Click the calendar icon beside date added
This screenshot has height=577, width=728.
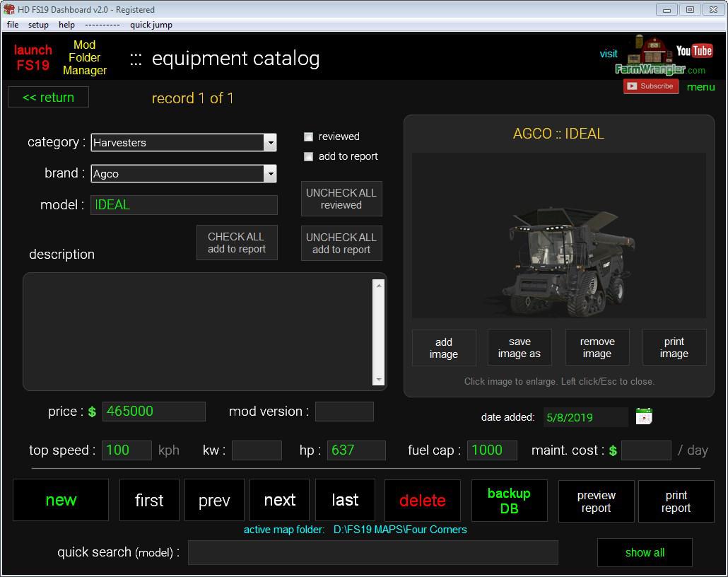click(x=643, y=416)
